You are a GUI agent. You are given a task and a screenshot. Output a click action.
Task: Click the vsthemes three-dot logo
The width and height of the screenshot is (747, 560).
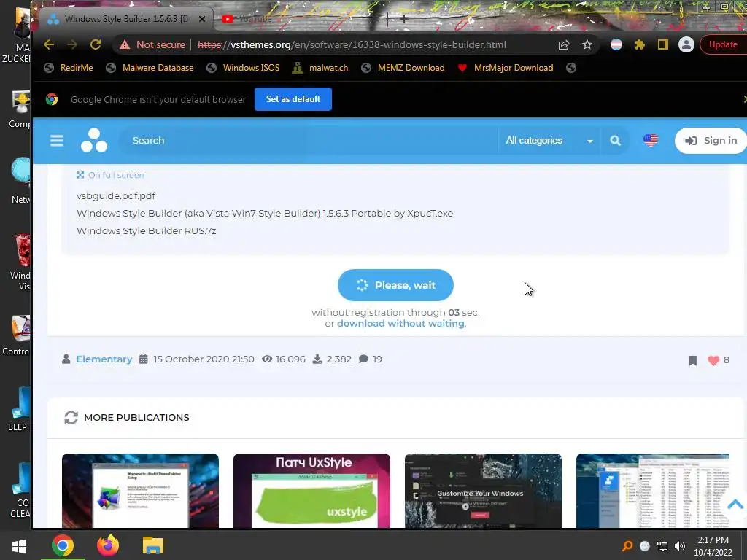point(94,140)
